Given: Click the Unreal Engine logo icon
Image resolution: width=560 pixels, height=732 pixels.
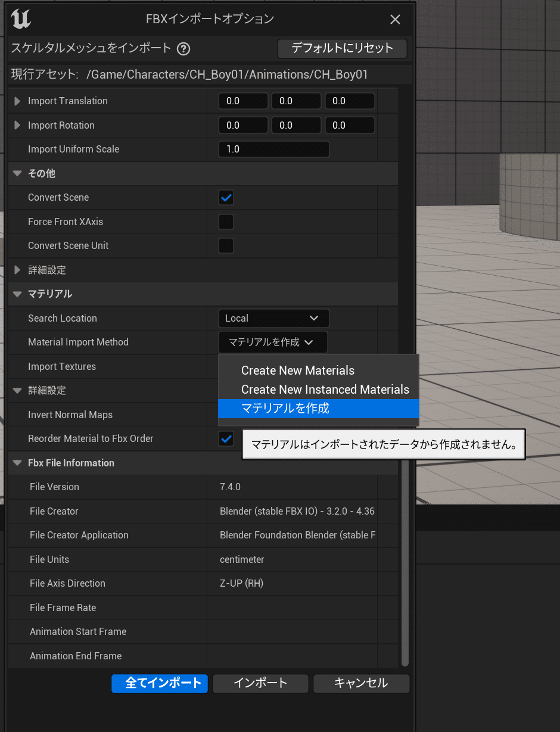Looking at the screenshot, I should click(21, 20).
